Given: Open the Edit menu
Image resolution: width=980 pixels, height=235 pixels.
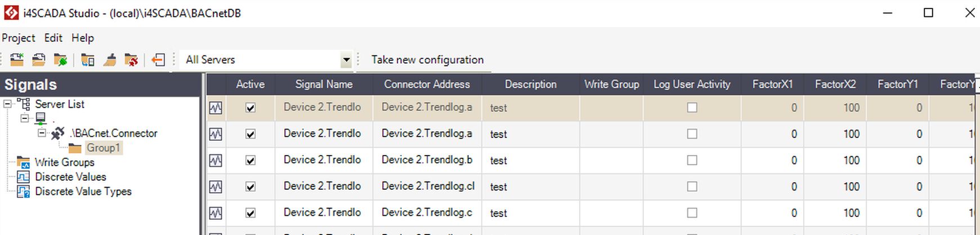Looking at the screenshot, I should (x=53, y=38).
